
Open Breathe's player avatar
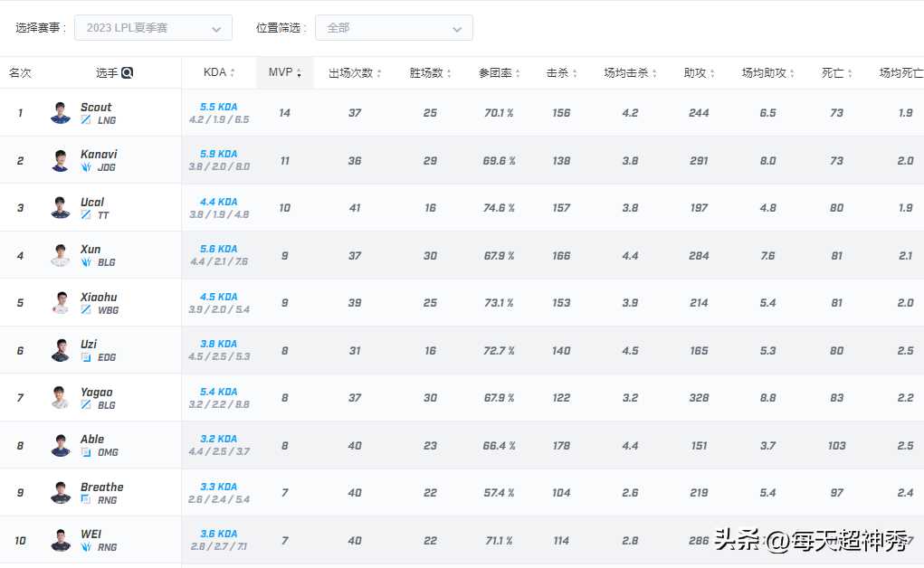(60, 492)
